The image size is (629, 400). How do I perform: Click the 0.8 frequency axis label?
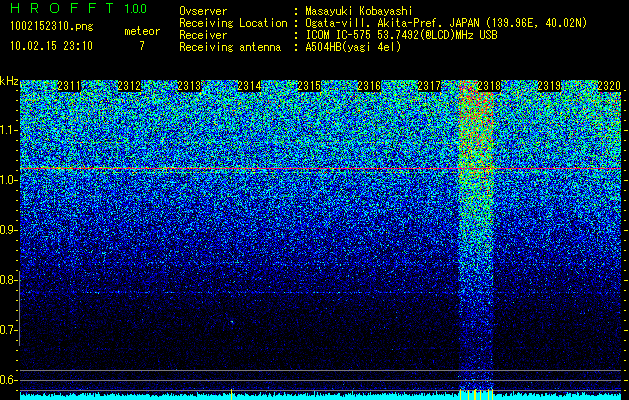[8, 280]
